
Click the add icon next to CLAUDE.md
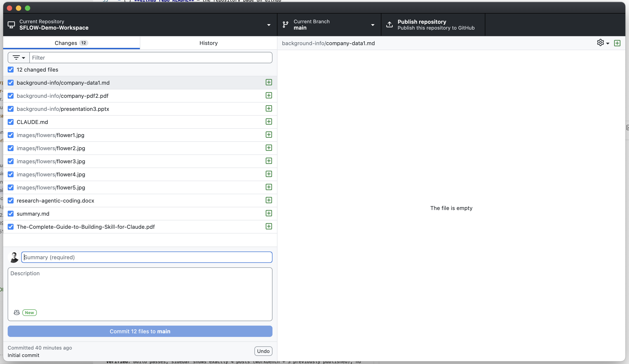pos(269,122)
